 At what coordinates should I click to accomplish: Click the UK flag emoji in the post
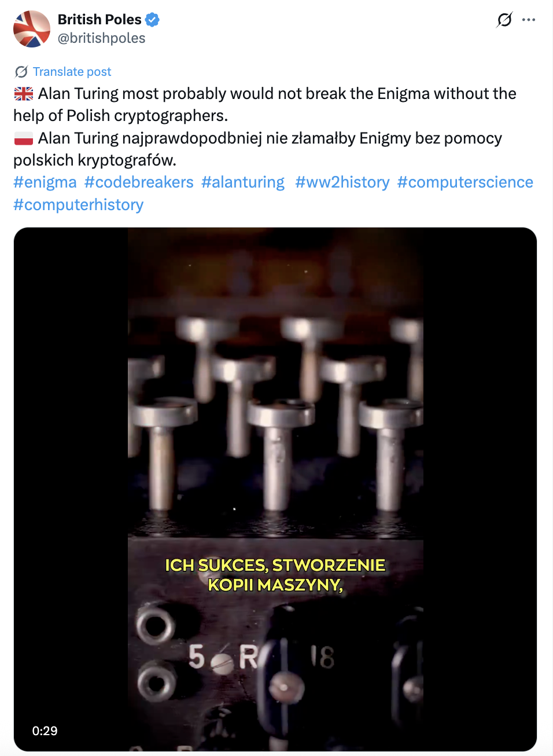tap(22, 92)
